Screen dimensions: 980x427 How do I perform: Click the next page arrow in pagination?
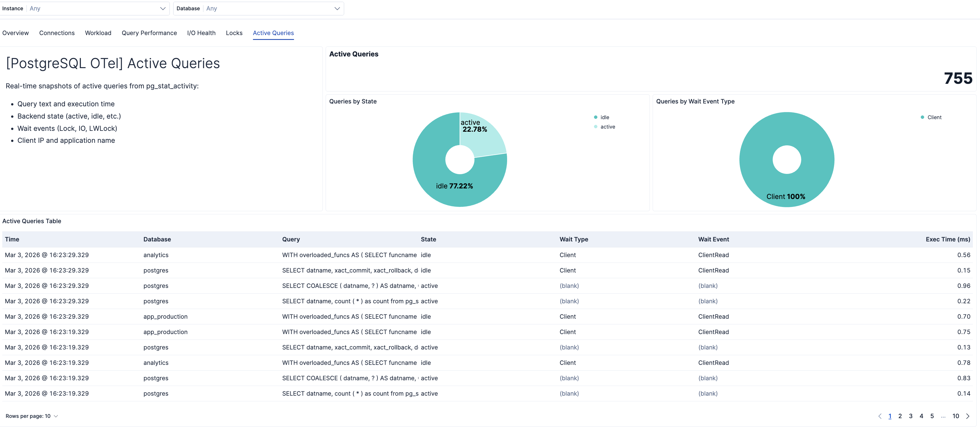(x=969, y=416)
